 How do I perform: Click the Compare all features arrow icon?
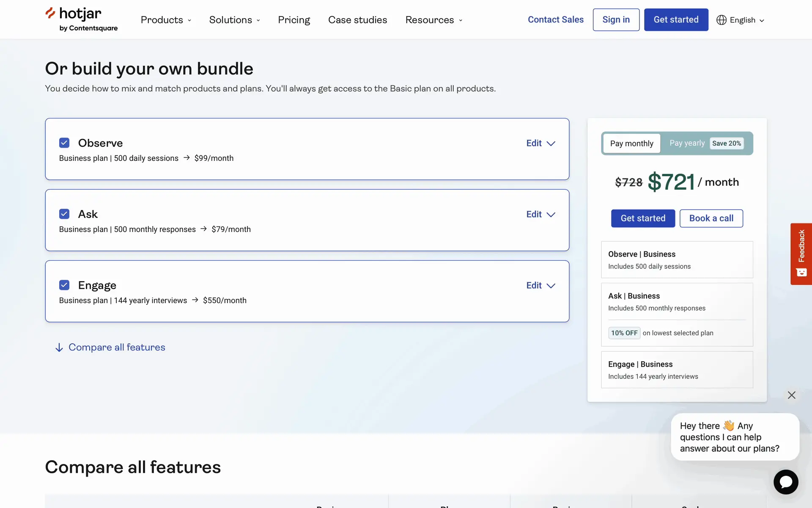[59, 348]
